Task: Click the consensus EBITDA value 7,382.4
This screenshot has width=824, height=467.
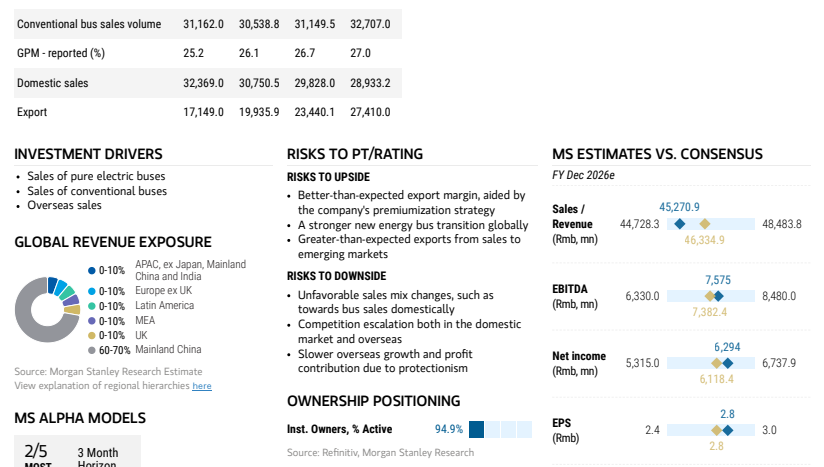Action: pos(709,312)
